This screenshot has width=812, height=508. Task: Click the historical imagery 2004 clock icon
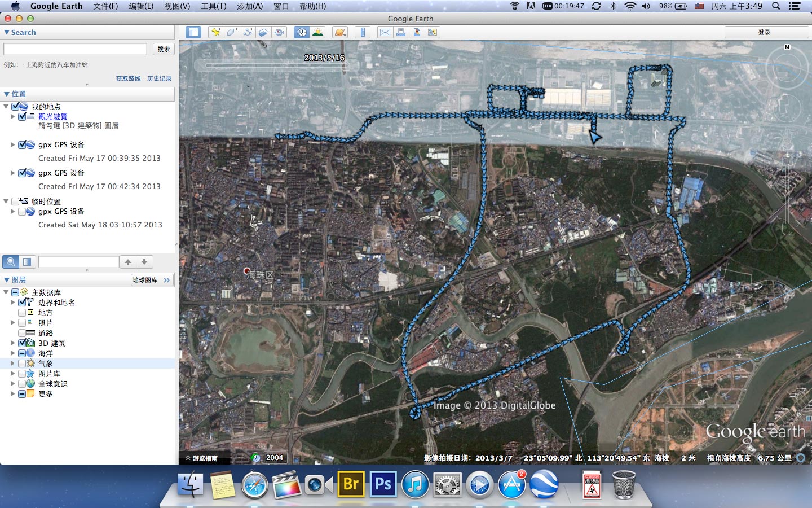256,458
